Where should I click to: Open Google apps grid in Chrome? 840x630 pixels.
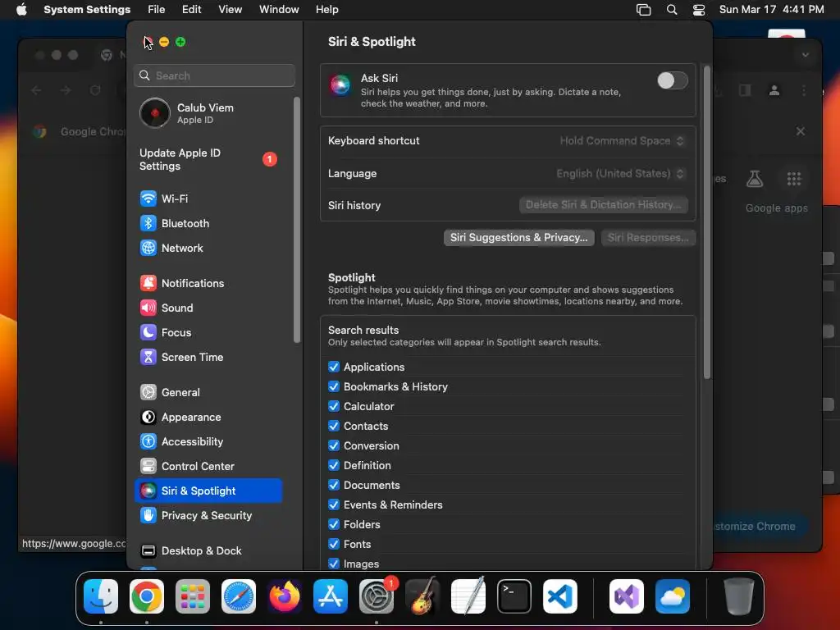pyautogui.click(x=793, y=179)
